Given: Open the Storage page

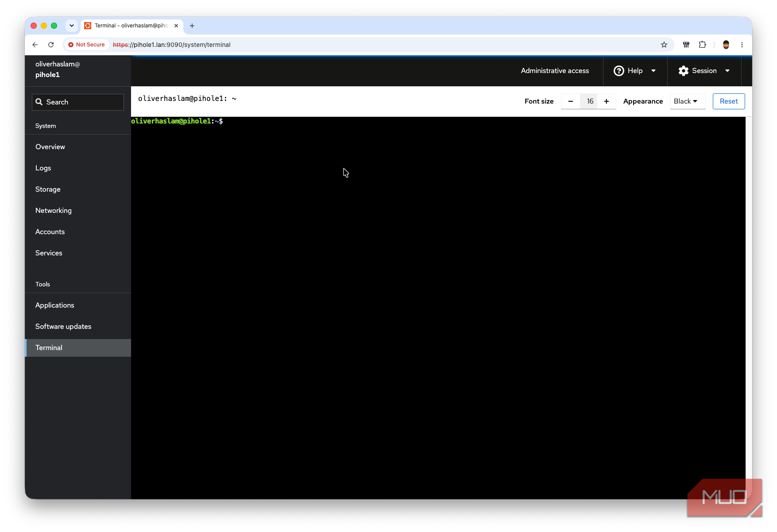Looking at the screenshot, I should pos(78,189).
